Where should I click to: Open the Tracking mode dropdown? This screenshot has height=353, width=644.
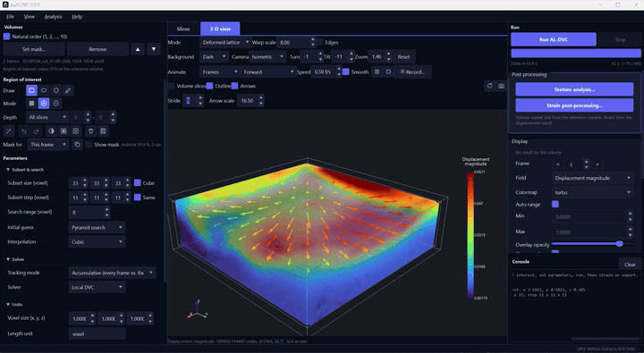tap(112, 273)
